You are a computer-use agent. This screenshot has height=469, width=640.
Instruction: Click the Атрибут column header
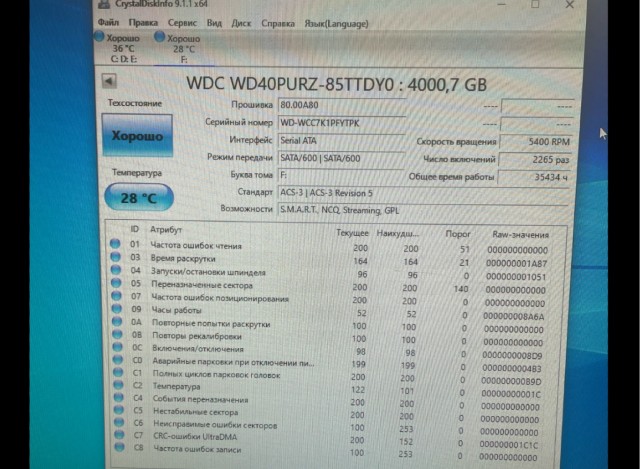tap(166, 229)
